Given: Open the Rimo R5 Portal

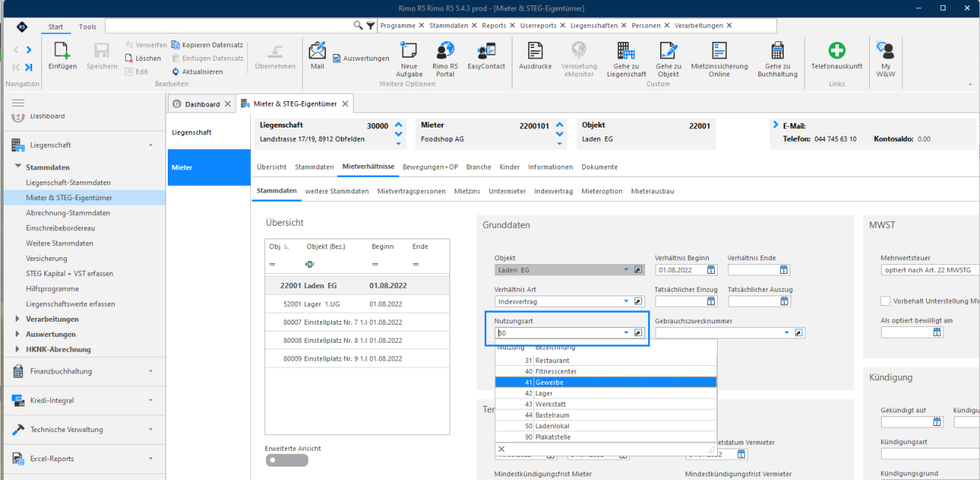Looking at the screenshot, I should click(445, 59).
